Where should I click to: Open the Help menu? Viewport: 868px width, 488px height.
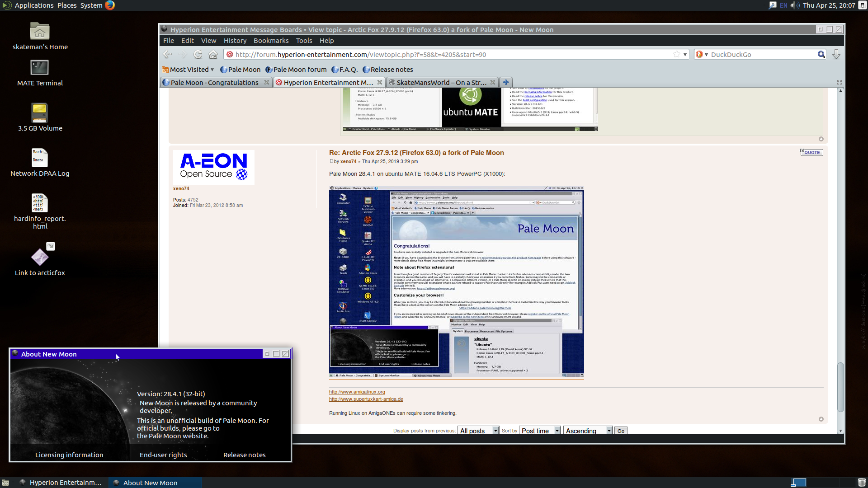(x=327, y=41)
